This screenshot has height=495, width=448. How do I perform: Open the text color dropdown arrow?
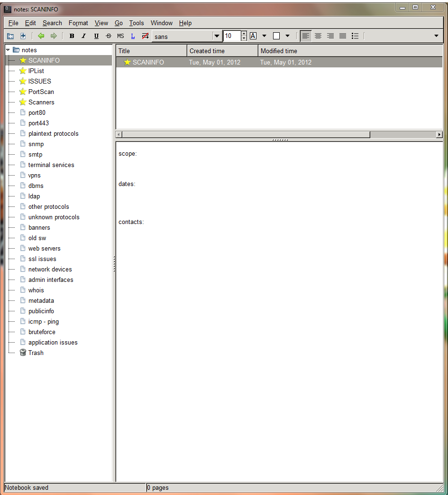pos(264,36)
